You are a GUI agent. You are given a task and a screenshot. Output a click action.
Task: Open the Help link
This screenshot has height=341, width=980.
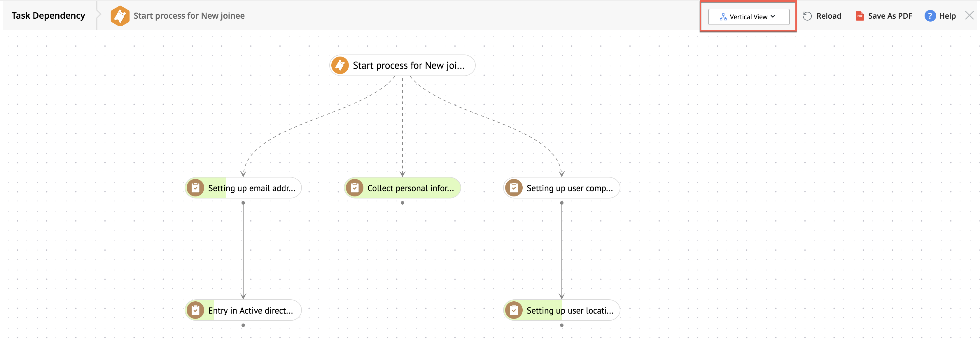[x=947, y=16]
